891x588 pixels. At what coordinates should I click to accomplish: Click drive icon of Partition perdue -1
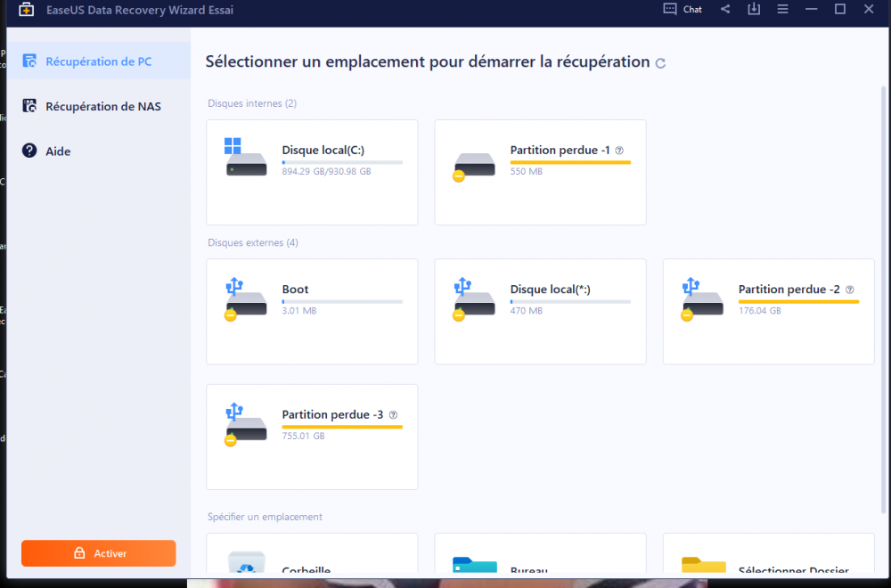point(474,167)
